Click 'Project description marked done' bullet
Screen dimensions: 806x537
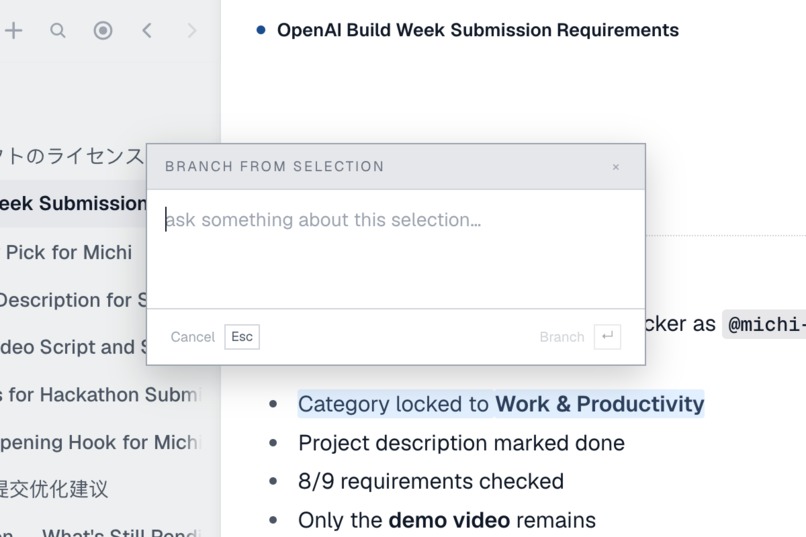461,443
